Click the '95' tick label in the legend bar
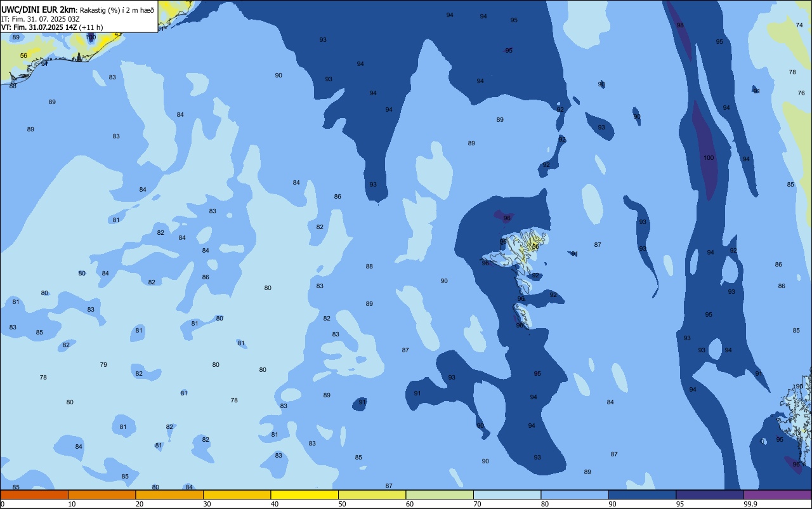This screenshot has height=509, width=812. click(680, 504)
